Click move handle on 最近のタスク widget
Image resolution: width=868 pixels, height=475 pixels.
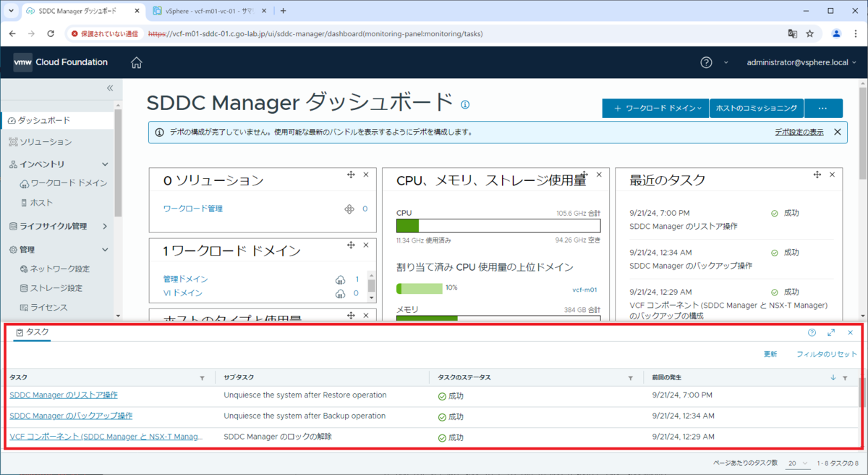[x=817, y=175]
